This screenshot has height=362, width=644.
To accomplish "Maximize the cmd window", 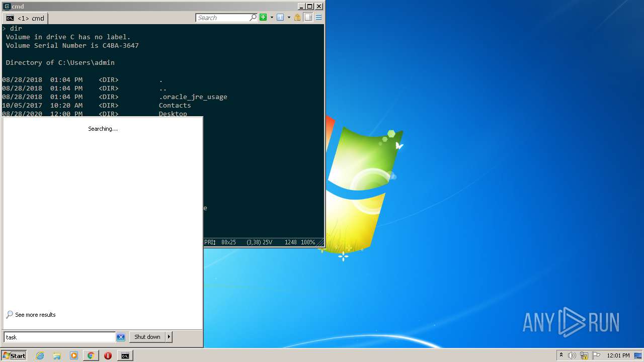I will [x=310, y=7].
